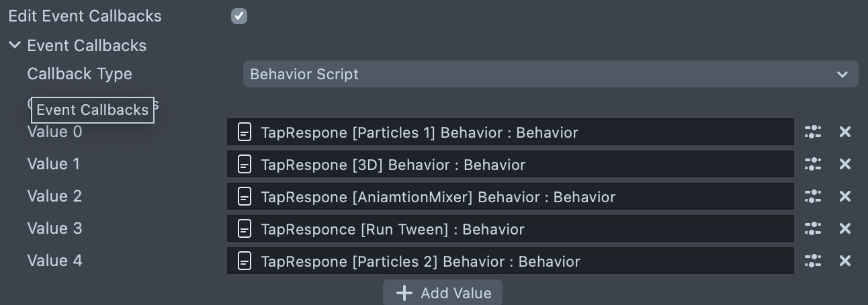
Task: Click reorder handle icon for Value 1
Action: [813, 165]
